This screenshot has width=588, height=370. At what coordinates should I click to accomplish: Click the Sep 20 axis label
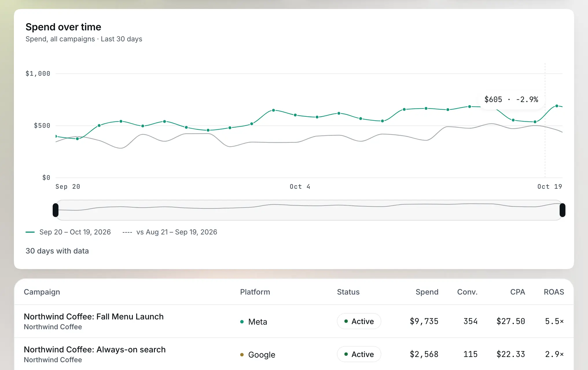coord(68,187)
